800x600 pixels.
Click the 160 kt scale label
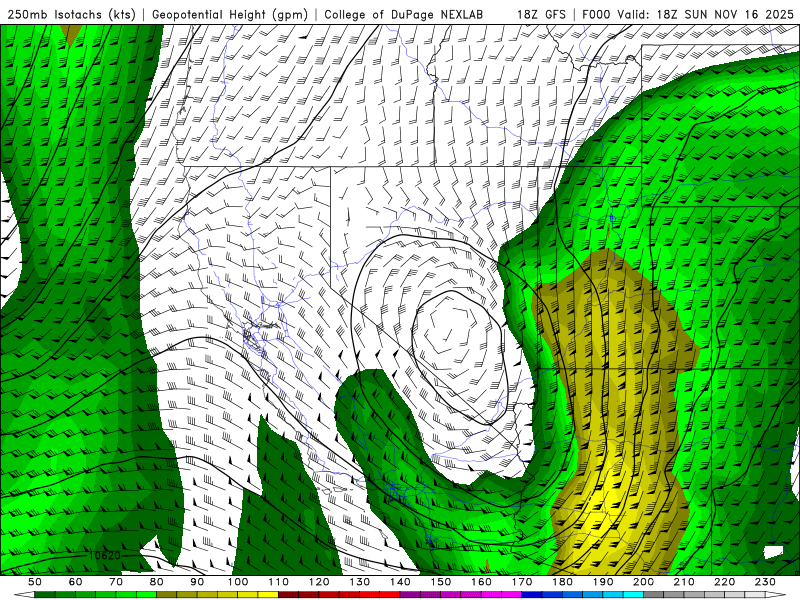point(481,582)
